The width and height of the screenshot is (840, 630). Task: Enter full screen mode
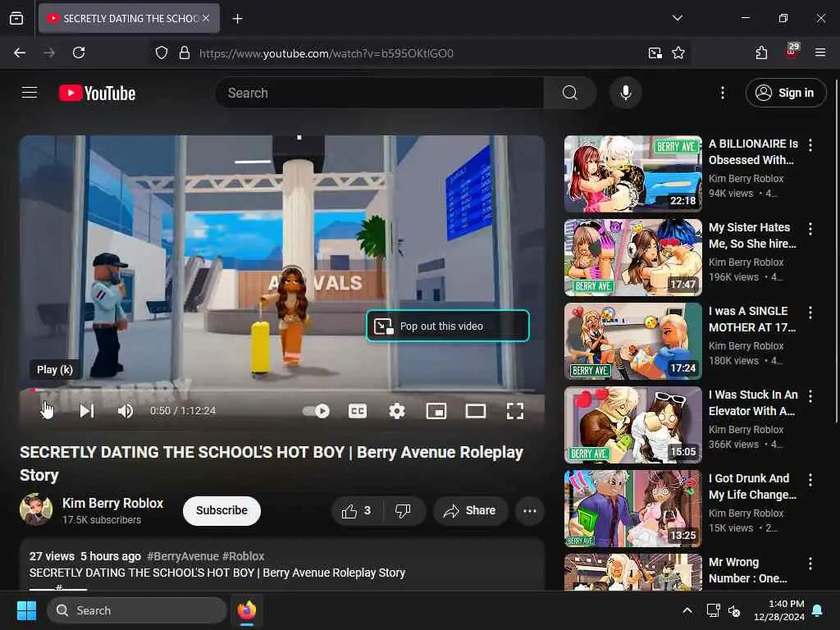click(515, 411)
